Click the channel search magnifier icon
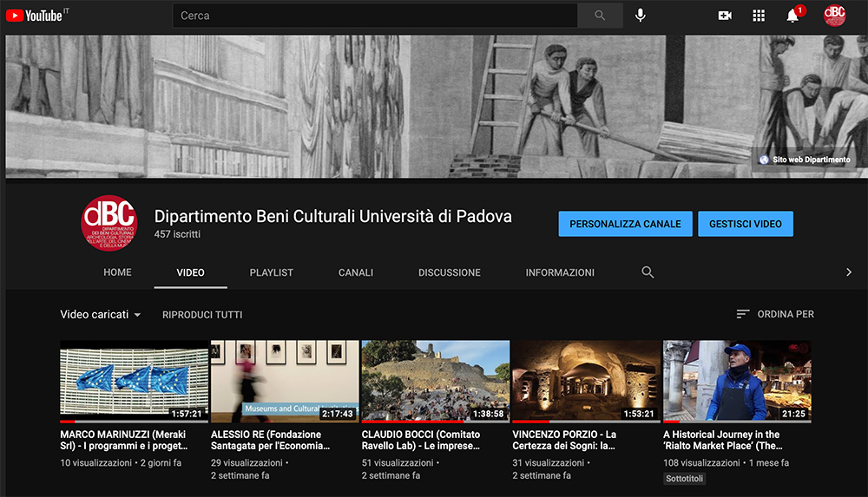868x497 pixels. pyautogui.click(x=648, y=272)
